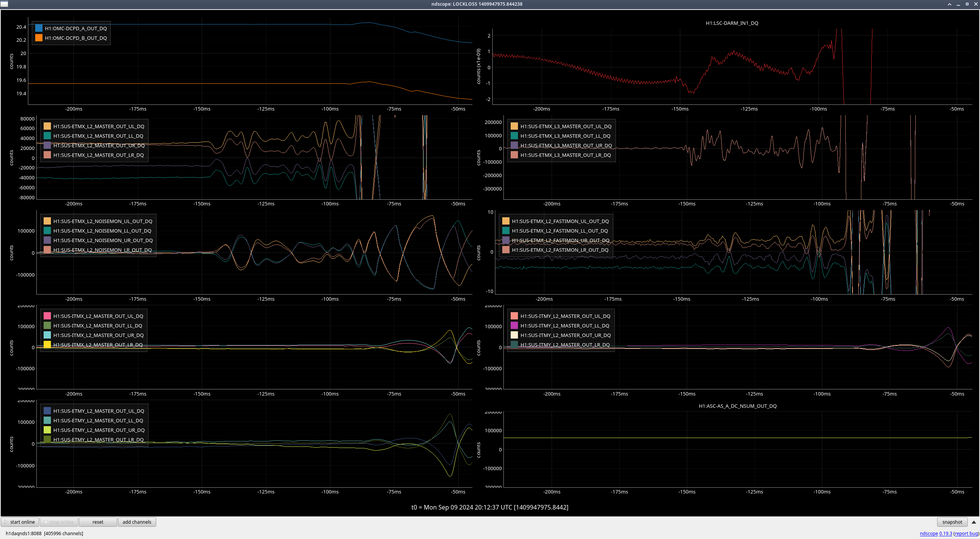Click blue swatch for OMC-DCPD_A_OUT_DQ
This screenshot has height=539, width=980.
point(39,28)
